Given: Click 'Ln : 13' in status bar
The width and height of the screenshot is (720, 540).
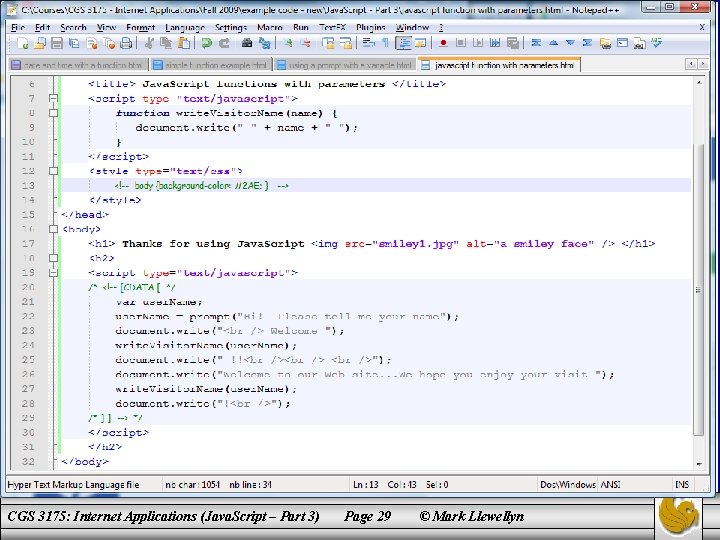Looking at the screenshot, I should pos(366,484).
